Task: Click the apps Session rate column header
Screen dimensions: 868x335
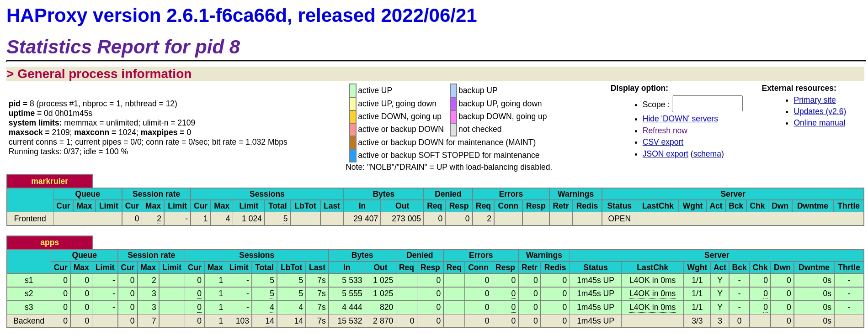Action: coord(151,255)
